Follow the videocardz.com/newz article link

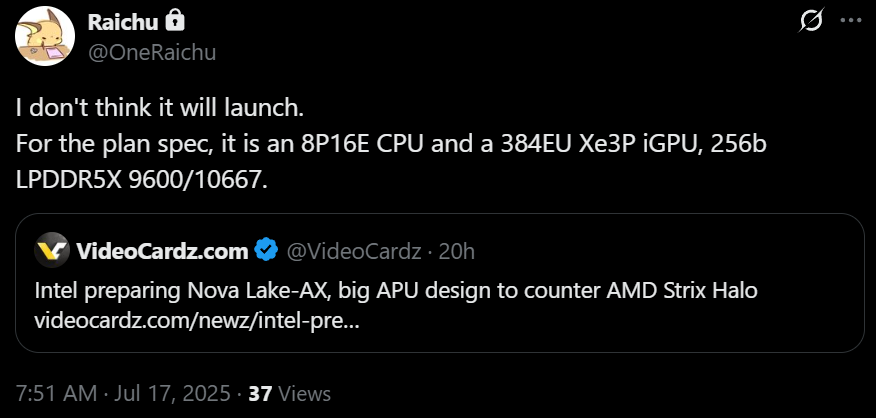(197, 321)
